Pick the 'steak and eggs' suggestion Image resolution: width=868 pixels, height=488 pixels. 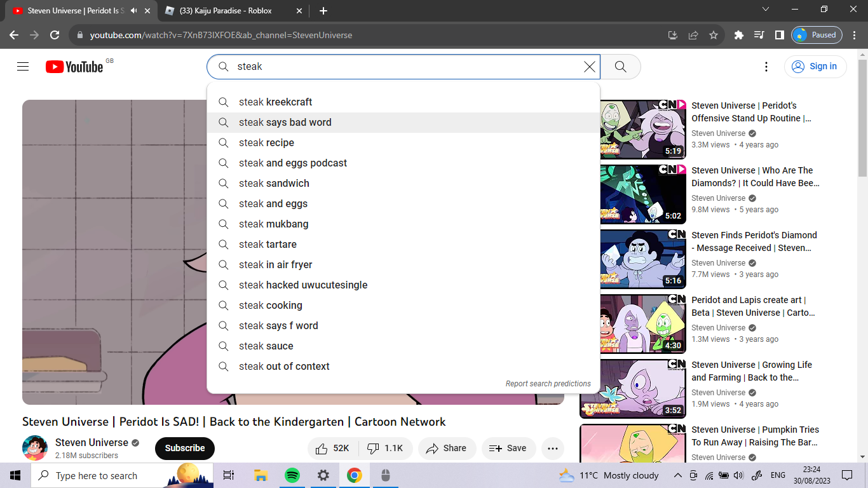tap(403, 204)
